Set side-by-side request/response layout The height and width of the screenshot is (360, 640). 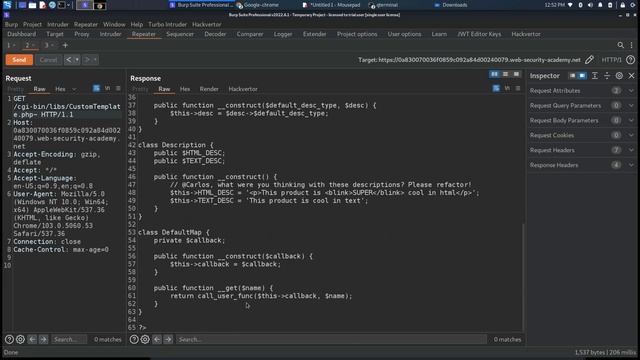tap(494, 74)
